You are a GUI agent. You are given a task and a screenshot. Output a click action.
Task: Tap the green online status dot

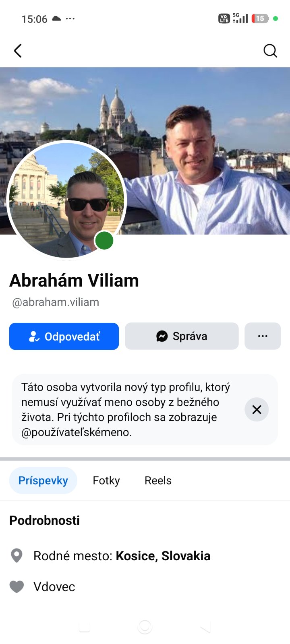104,241
